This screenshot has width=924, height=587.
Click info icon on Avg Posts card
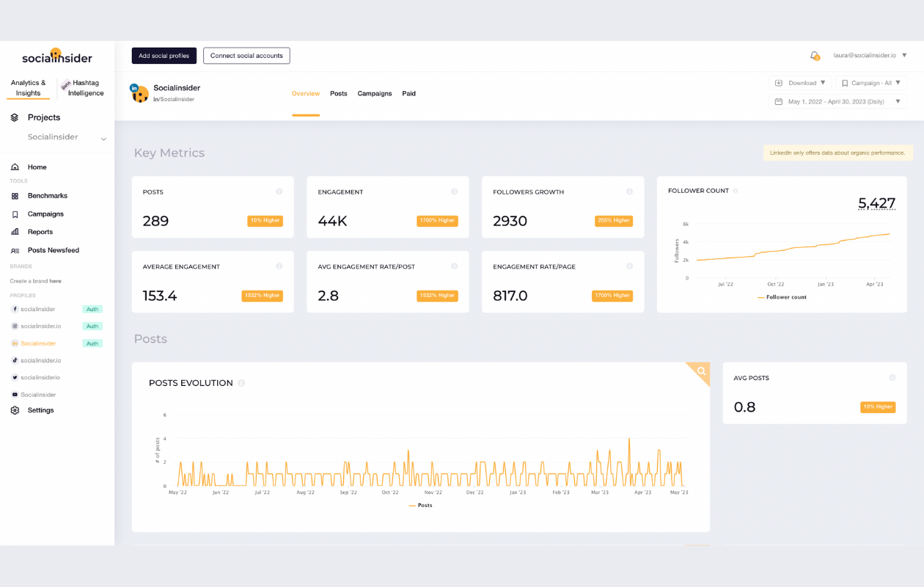click(x=892, y=378)
